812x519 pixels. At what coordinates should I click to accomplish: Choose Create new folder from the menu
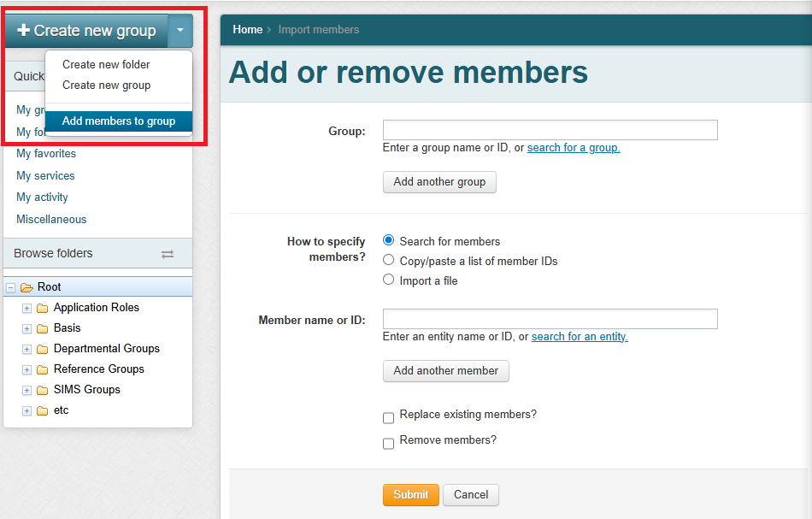[106, 65]
